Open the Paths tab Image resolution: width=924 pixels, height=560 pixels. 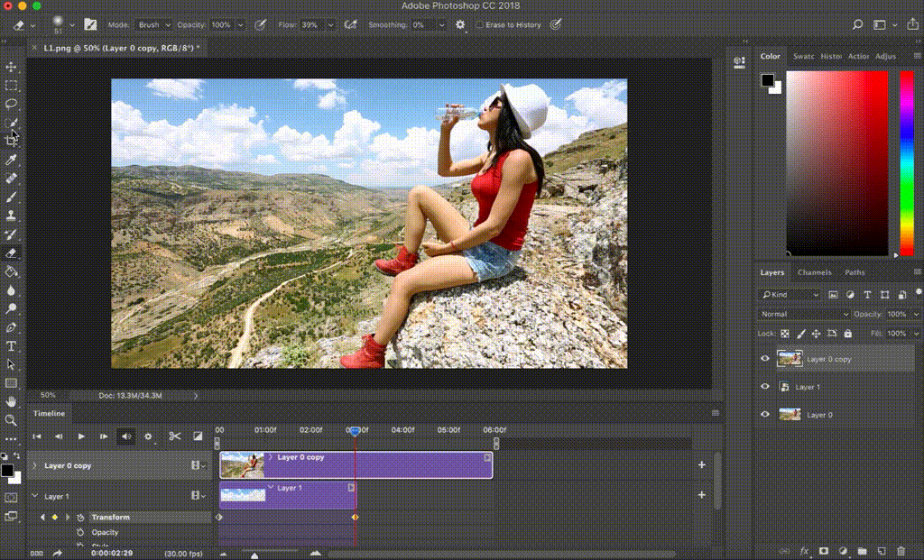coord(855,272)
